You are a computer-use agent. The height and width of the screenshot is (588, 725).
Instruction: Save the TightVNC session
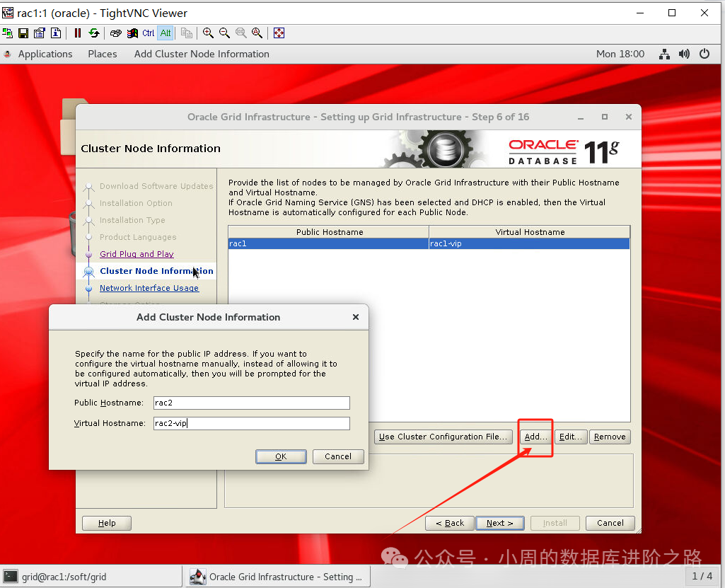pyautogui.click(x=24, y=33)
